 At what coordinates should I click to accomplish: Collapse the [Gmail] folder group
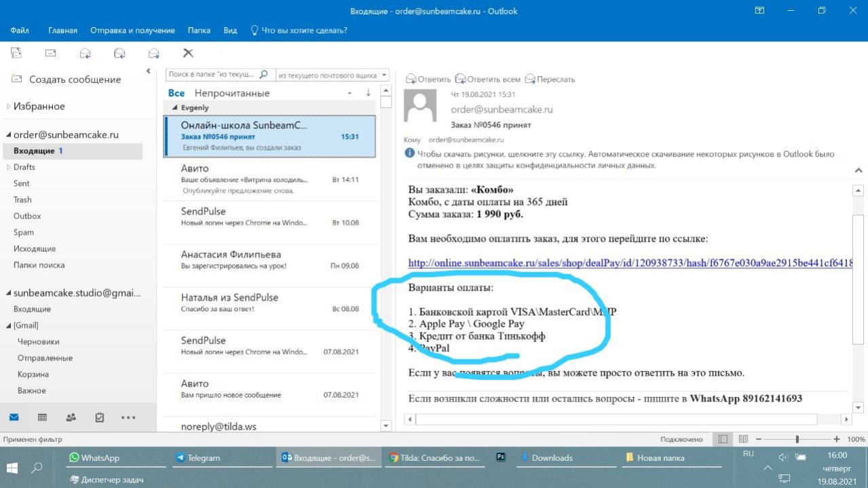click(x=8, y=326)
